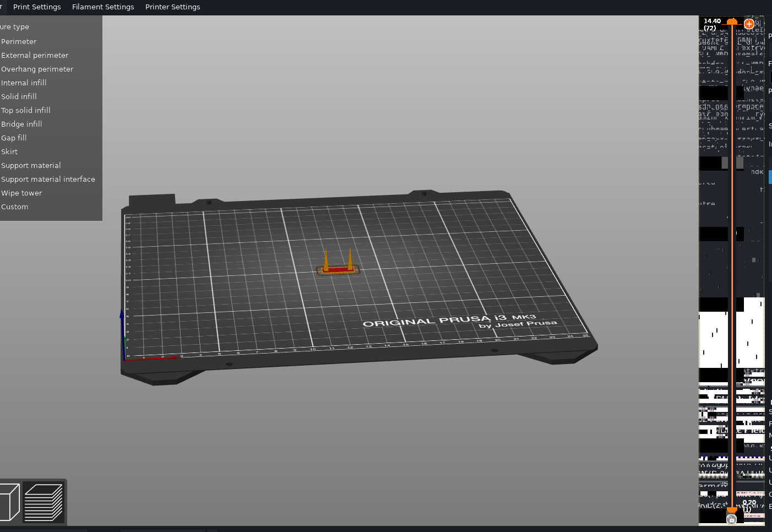Toggle External perimeter in the legend
The image size is (772, 532).
point(35,56)
